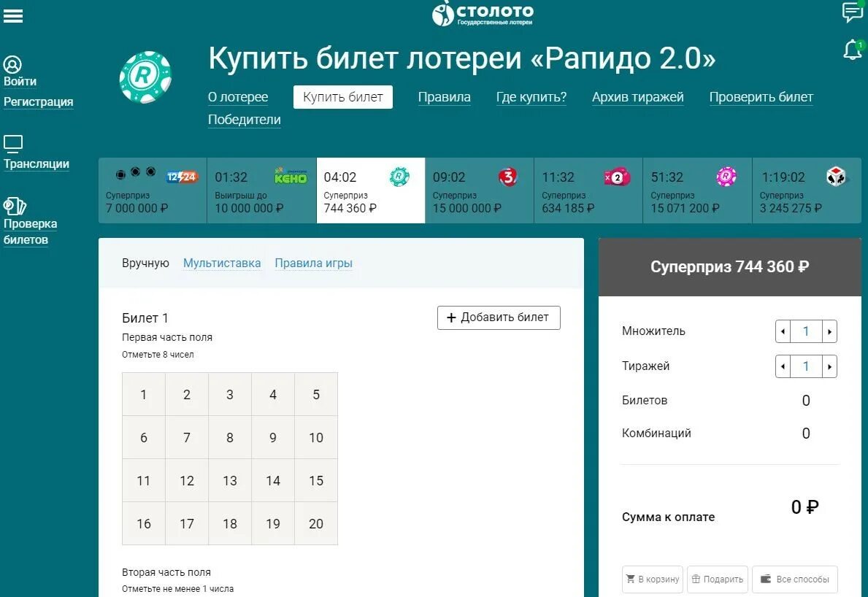Screen dimensions: 868x597
Task: Open the Проверить билет tab
Action: (x=761, y=97)
